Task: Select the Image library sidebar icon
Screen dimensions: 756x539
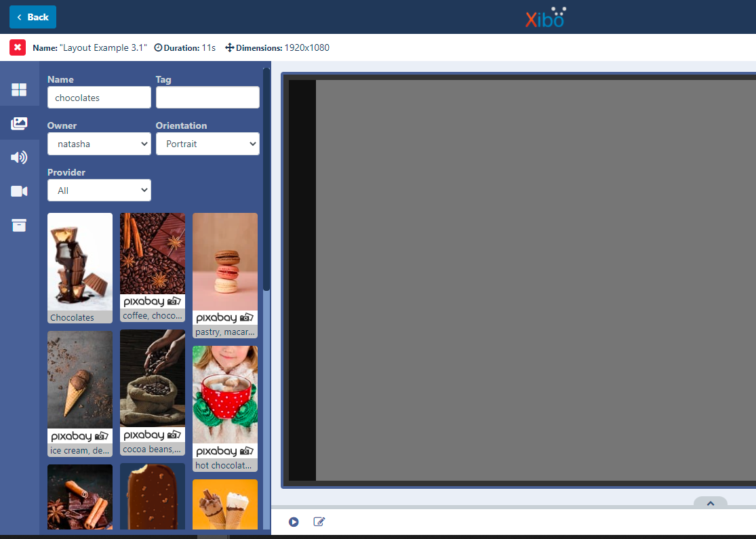Action: pyautogui.click(x=19, y=123)
